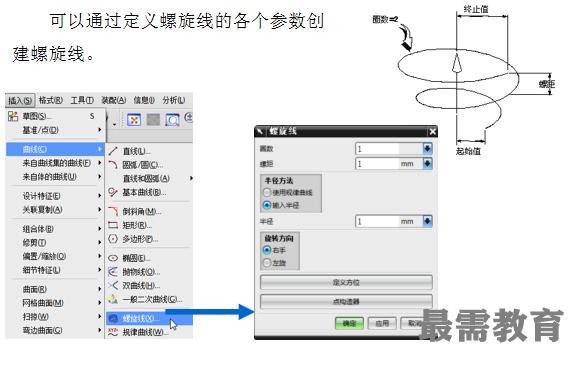Click the 螺旋线 dialog title icon
This screenshot has width=570, height=365.
[260, 131]
